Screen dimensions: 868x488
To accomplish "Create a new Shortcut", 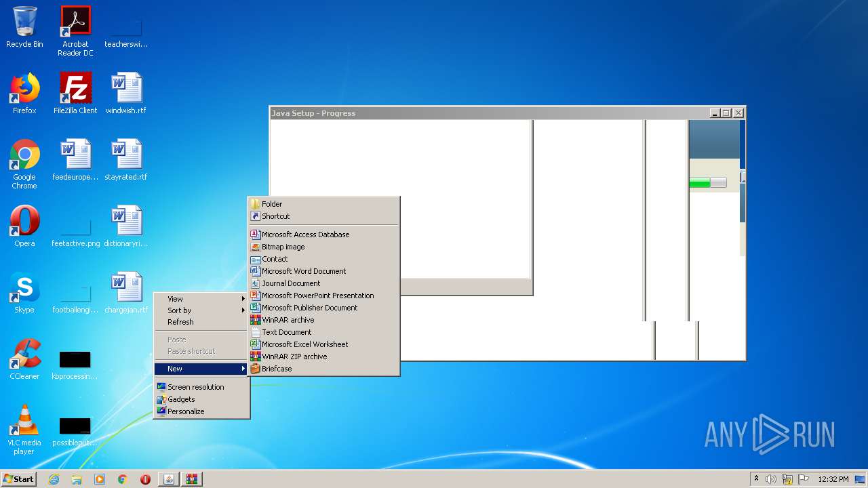I will 323,216.
